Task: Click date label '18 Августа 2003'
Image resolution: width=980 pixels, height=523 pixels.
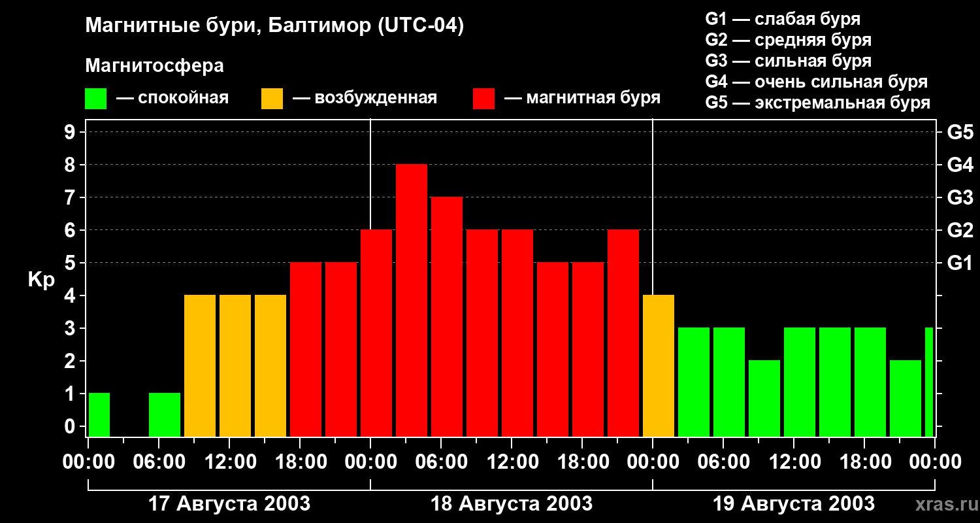Action: 512,504
